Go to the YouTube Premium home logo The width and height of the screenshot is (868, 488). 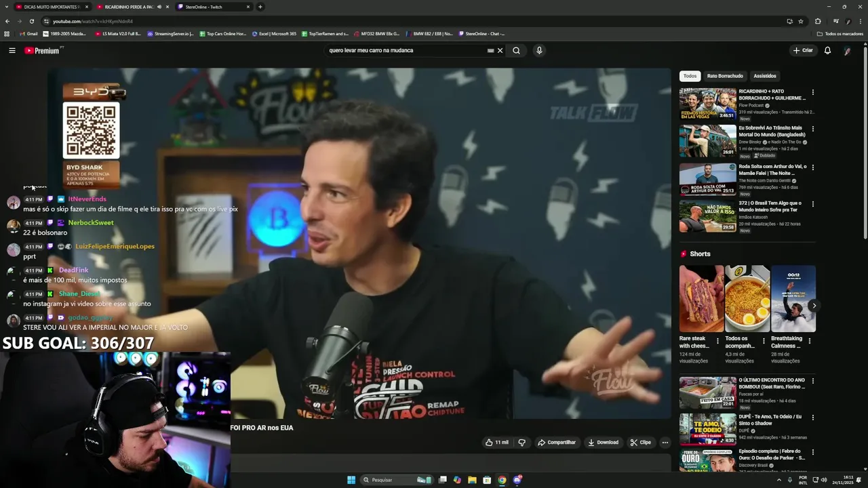point(43,50)
